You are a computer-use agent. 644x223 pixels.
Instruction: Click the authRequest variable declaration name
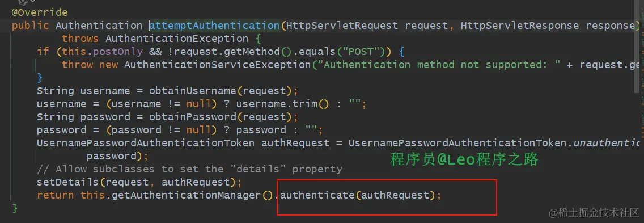295,143
